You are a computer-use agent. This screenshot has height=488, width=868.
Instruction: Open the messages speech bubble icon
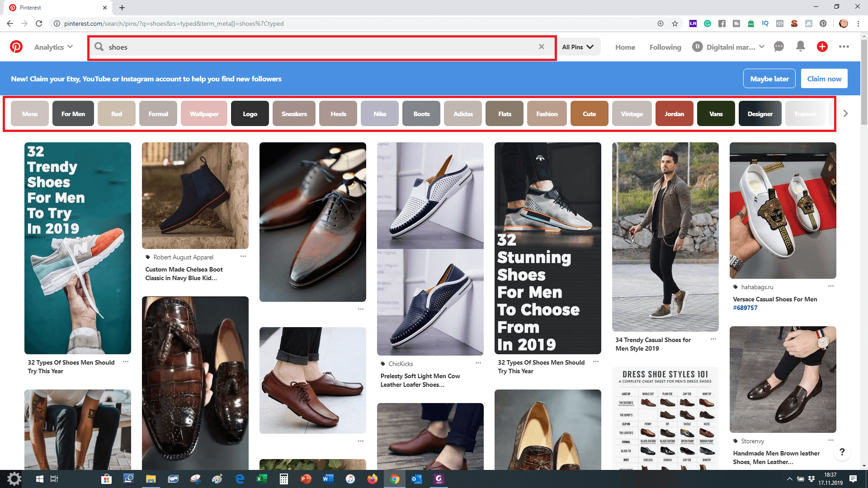778,47
